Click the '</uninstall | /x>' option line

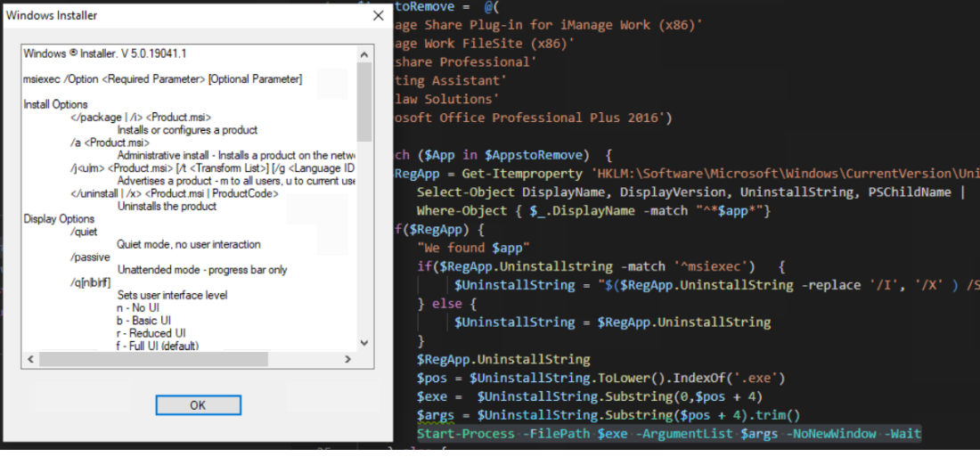pos(175,194)
